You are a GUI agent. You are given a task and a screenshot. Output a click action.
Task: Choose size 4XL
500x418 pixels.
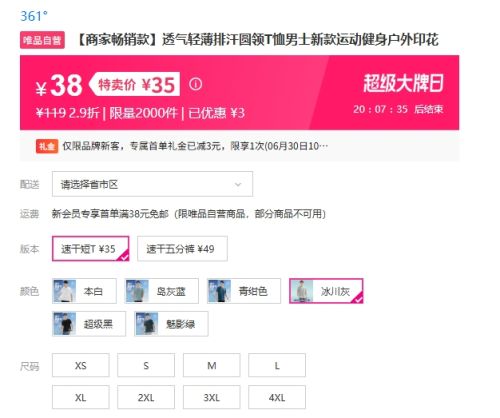tap(277, 397)
